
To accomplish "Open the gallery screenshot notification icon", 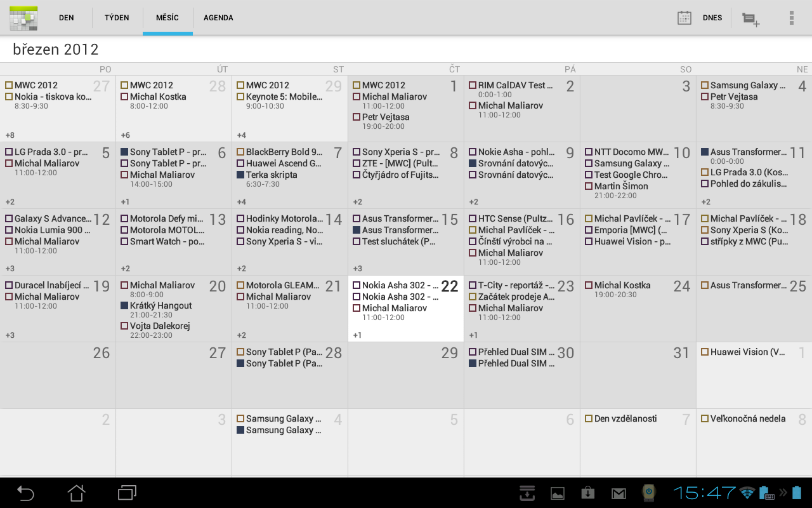I will pos(557,492).
